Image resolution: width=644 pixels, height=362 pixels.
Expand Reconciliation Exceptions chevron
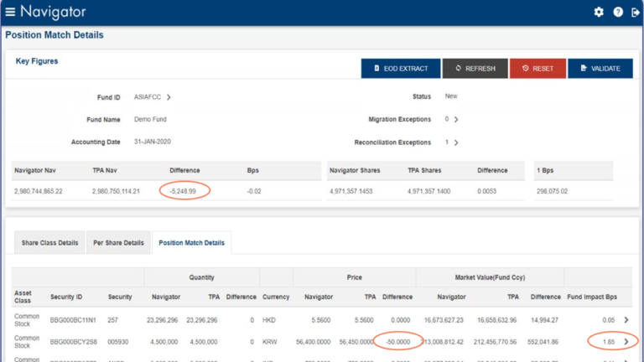(456, 142)
